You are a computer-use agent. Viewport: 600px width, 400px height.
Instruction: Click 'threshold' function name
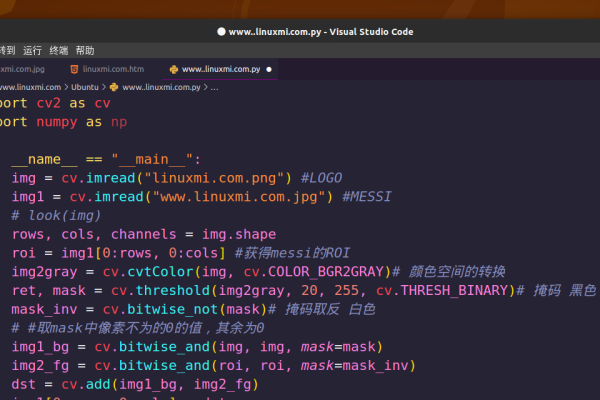point(173,291)
